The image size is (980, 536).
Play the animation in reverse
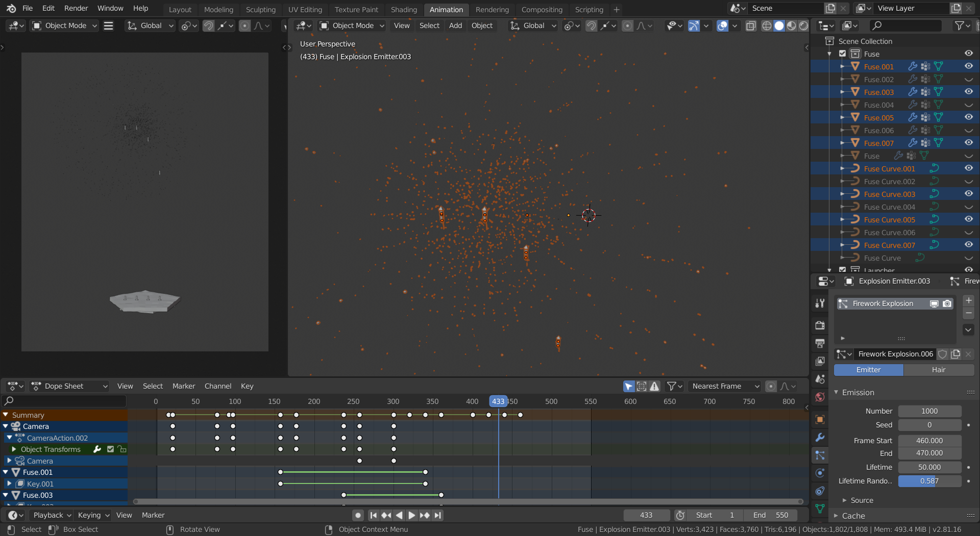pyautogui.click(x=399, y=515)
